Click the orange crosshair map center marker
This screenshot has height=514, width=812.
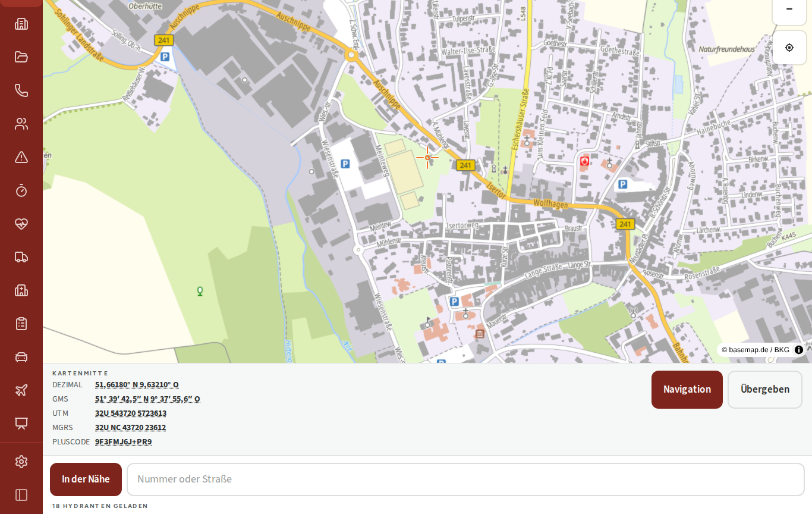(427, 158)
